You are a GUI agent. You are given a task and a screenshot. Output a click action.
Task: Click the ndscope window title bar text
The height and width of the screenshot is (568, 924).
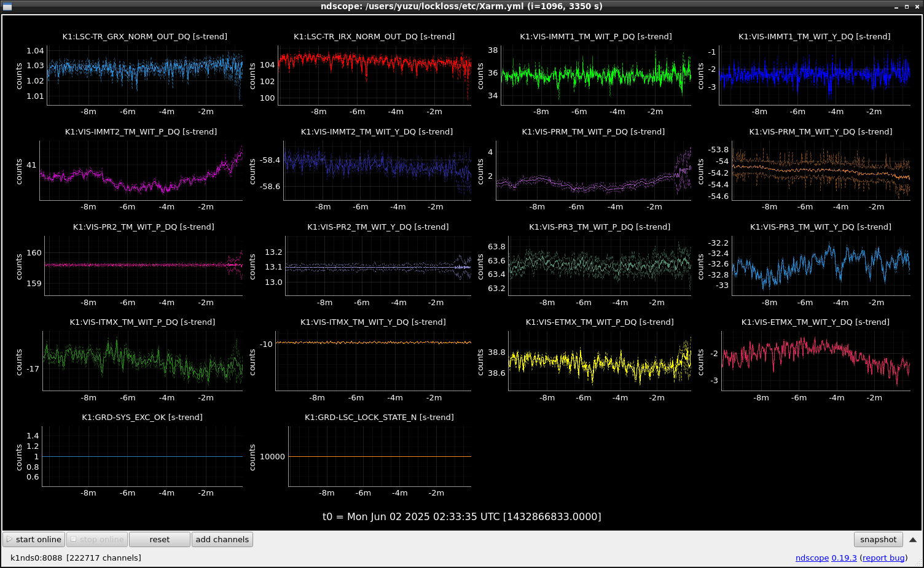(461, 6)
